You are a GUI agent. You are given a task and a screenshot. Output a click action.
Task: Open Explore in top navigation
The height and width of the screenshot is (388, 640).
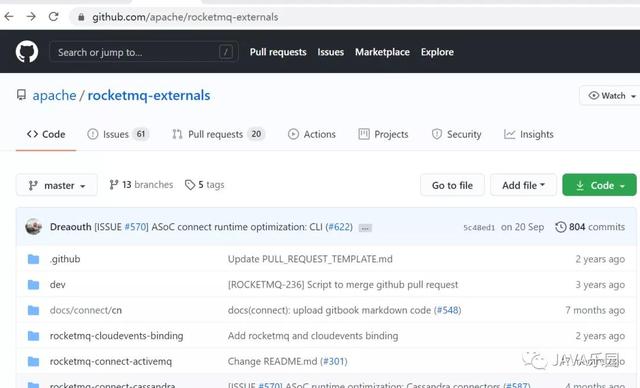point(437,52)
